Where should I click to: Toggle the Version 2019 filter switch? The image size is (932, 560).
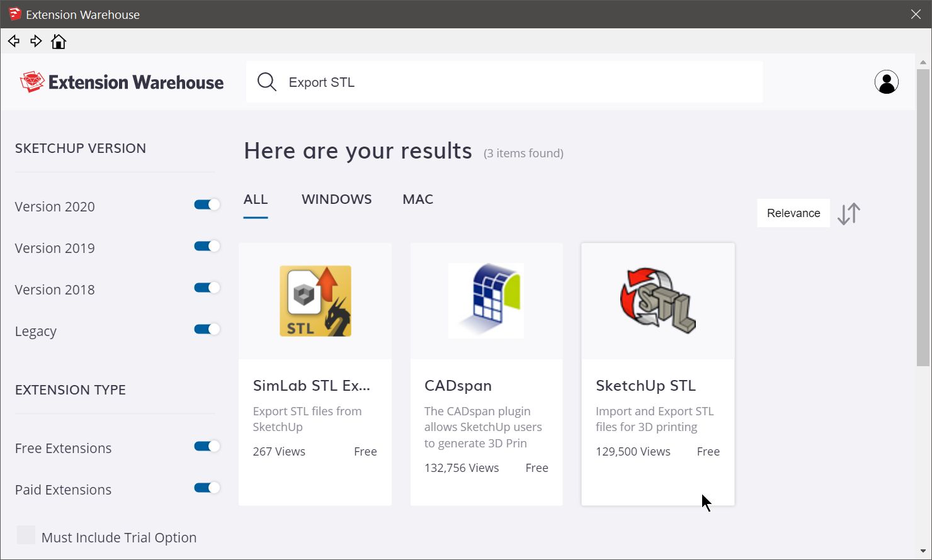coord(207,246)
